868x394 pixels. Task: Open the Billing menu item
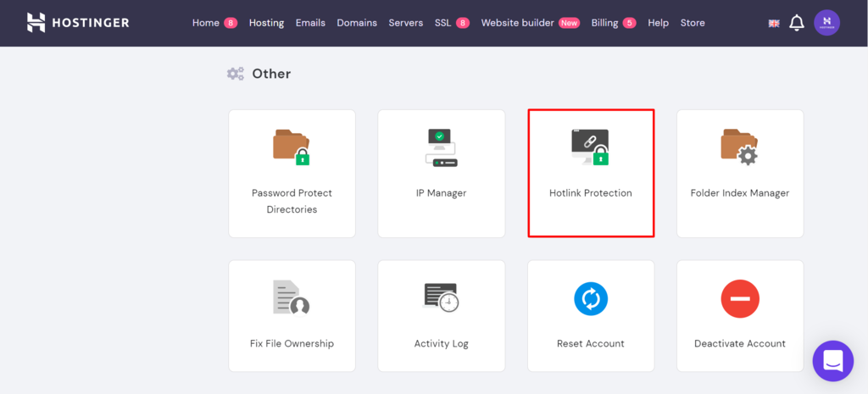point(604,23)
